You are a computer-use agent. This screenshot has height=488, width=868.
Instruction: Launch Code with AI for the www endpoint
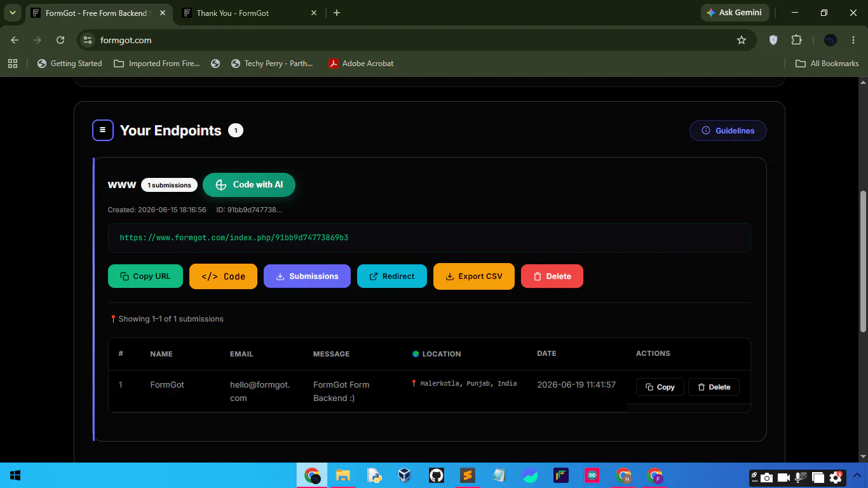pos(249,185)
